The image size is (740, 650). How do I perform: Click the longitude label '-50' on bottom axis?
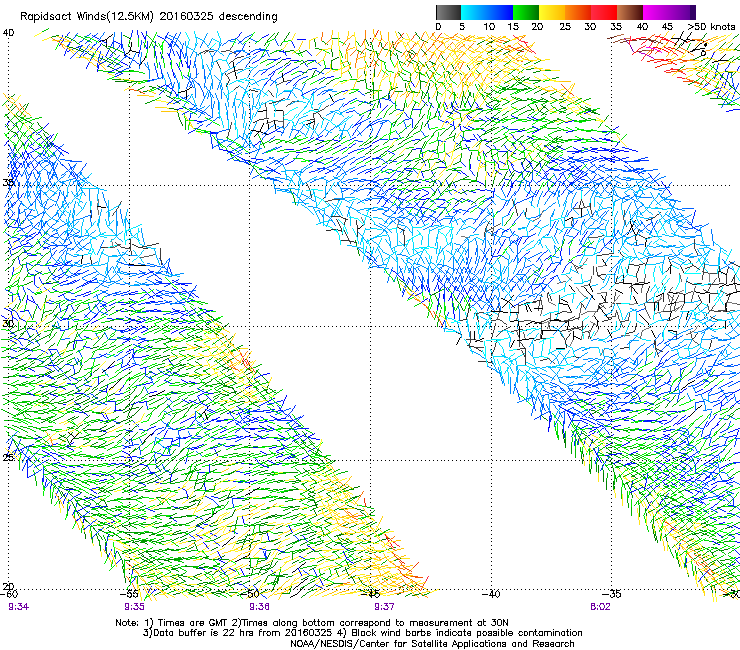tap(251, 594)
